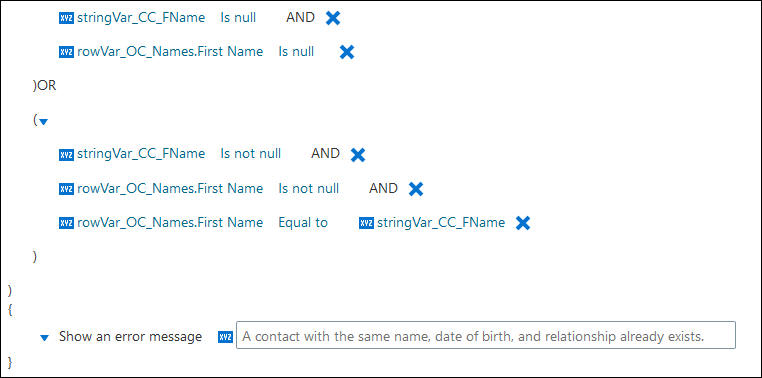This screenshot has width=762, height=378.
Task: Expand the condition group dropdown arrow after parenthesis
Action: pos(43,122)
